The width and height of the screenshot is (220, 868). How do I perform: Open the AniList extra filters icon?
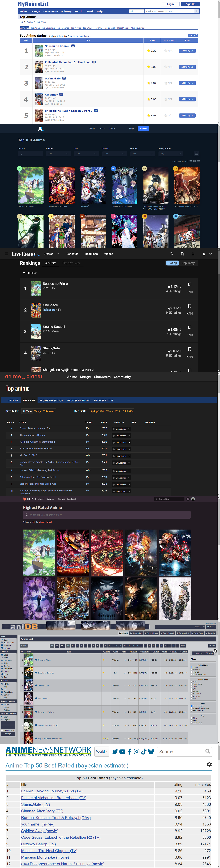pos(196,154)
